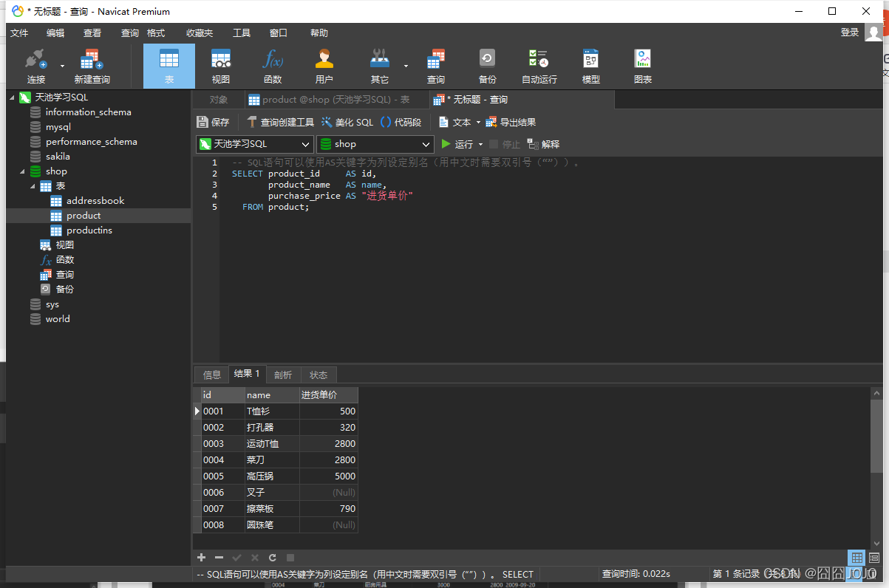The image size is (889, 588).
Task: Click the 解释 explain button
Action: coord(543,144)
